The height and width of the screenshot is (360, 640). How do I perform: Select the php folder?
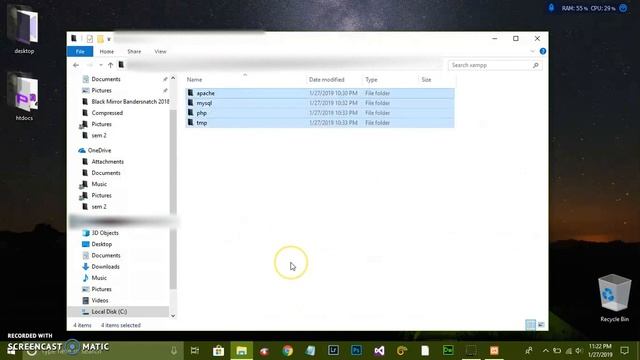320,113
